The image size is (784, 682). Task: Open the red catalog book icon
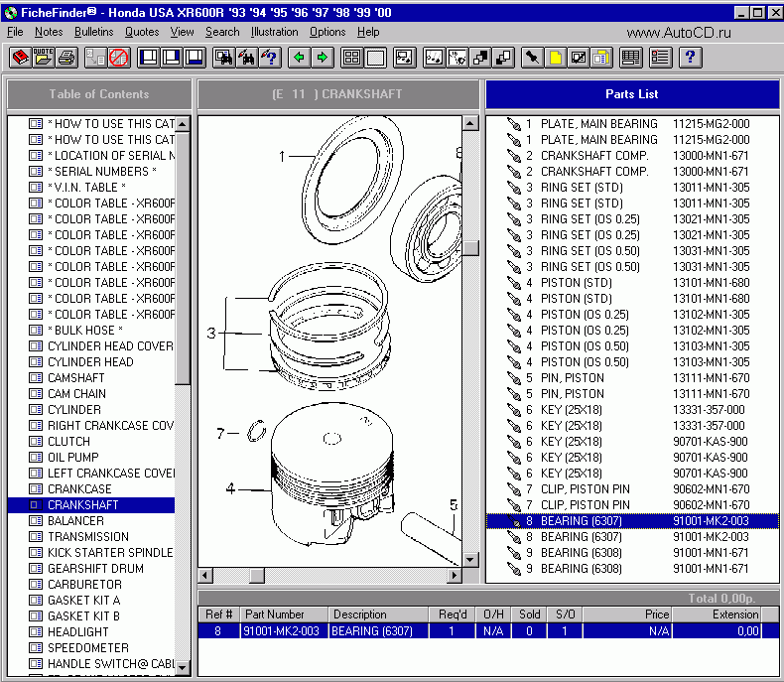coord(20,58)
